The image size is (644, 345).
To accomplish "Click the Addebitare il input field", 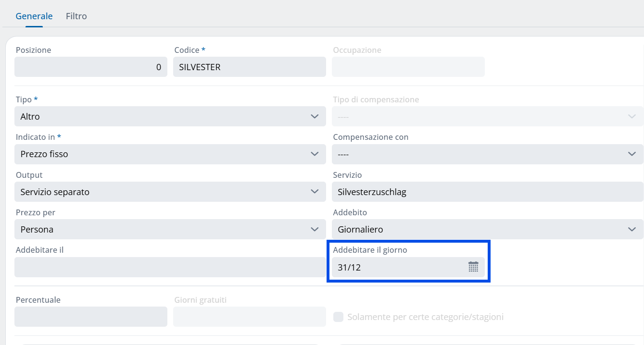I will click(170, 267).
